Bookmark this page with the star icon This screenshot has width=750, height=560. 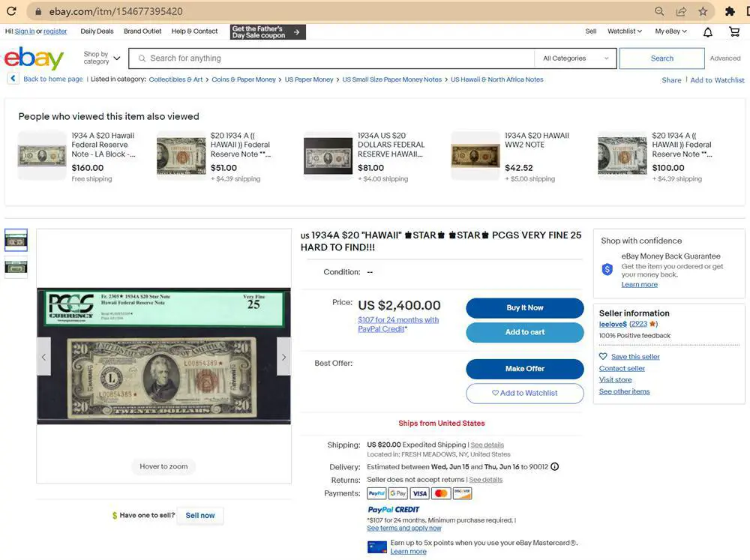click(703, 11)
